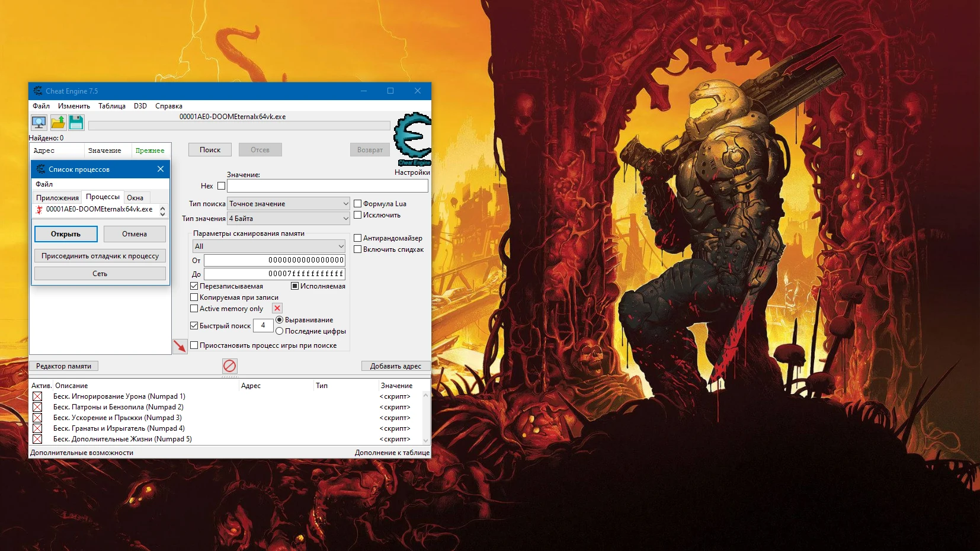Viewport: 980px width, 551px height.
Task: Click the red cancel scan icon
Action: coord(230,366)
